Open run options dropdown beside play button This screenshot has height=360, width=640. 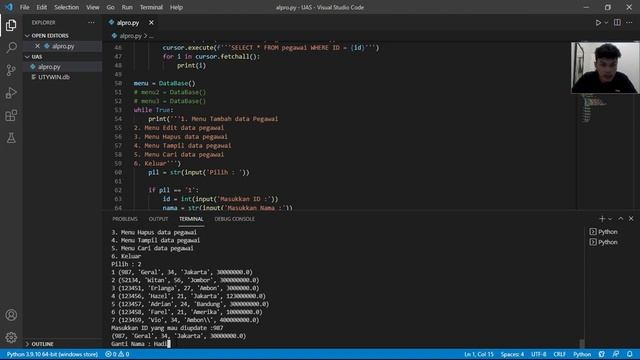(x=606, y=23)
